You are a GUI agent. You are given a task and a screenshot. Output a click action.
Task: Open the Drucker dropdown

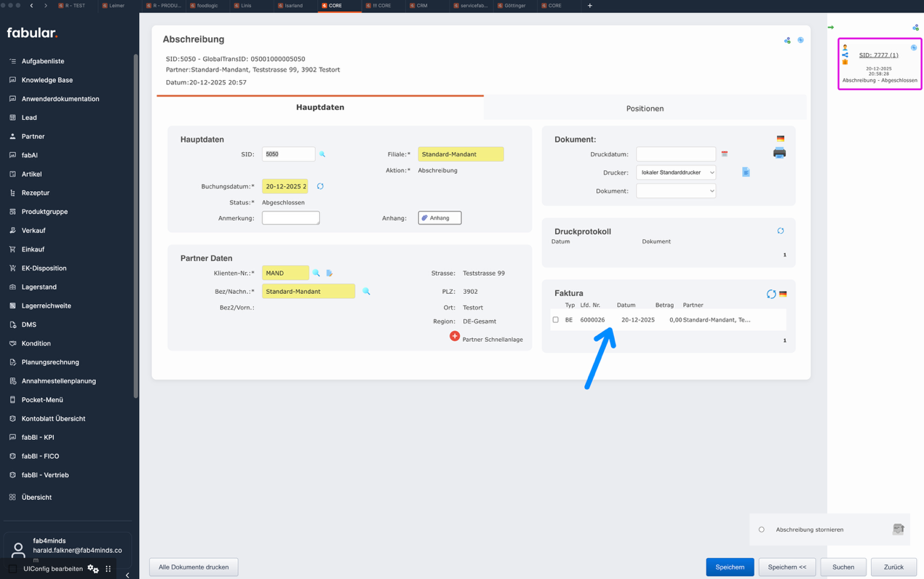tap(676, 172)
